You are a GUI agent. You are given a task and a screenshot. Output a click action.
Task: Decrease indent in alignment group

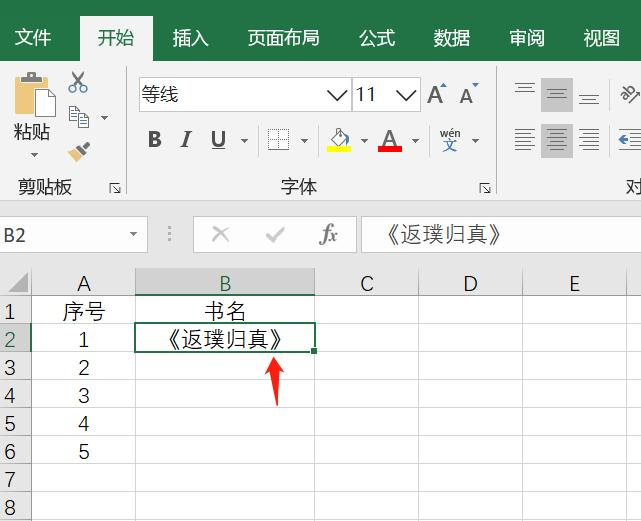point(630,140)
